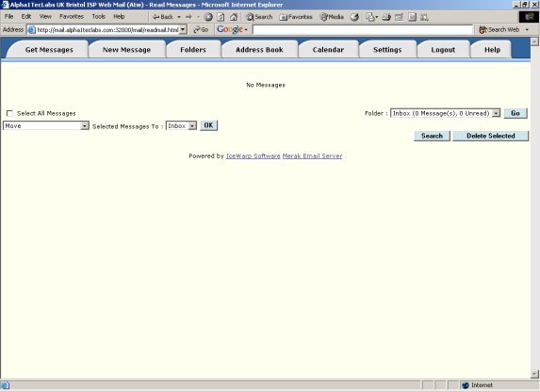This screenshot has width=540, height=392.
Task: Expand the Search Web options arrow
Action: [527, 29]
